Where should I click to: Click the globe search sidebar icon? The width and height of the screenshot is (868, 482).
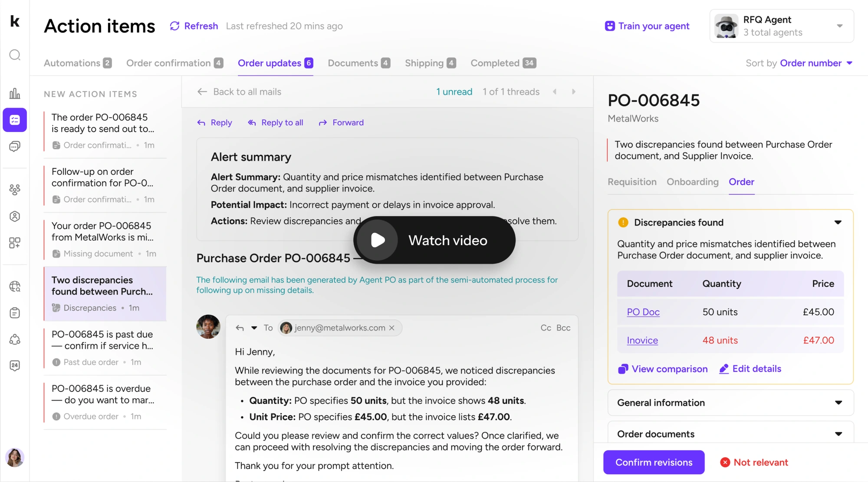click(x=15, y=286)
